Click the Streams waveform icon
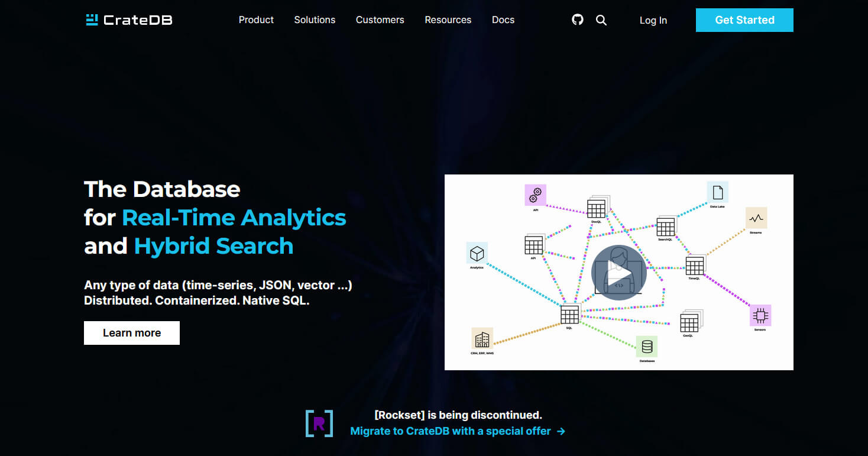Screen dimensions: 868x456 pos(756,218)
